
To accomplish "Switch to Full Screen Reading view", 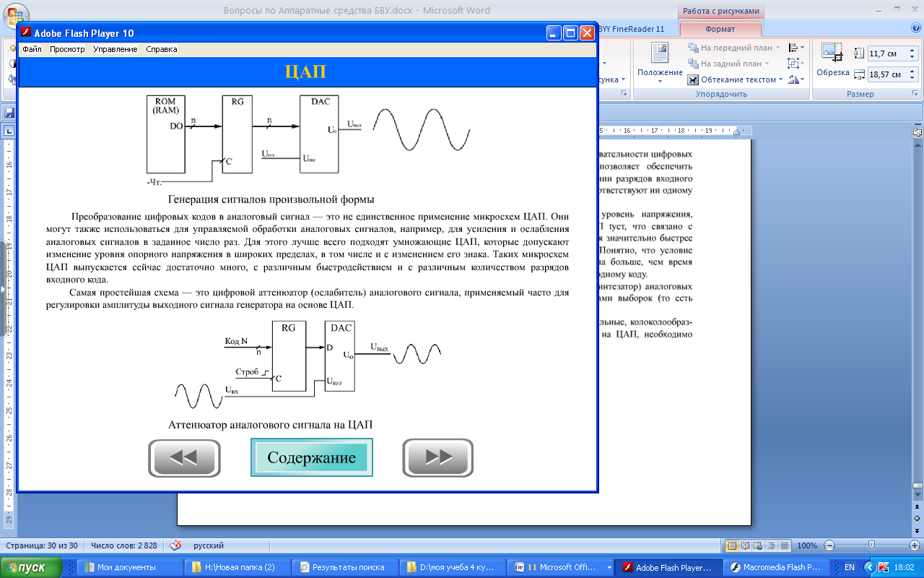I will (x=744, y=545).
